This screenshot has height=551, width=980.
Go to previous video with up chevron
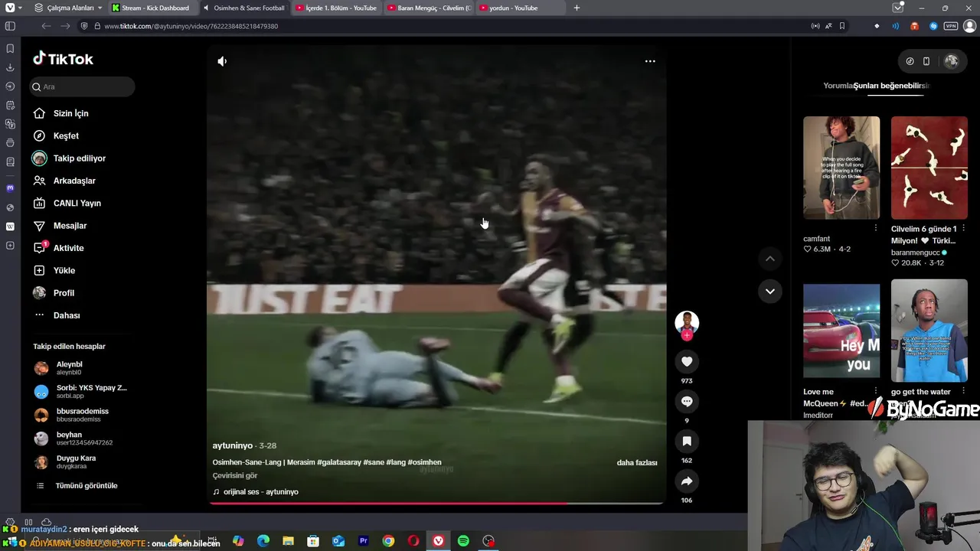pyautogui.click(x=770, y=259)
